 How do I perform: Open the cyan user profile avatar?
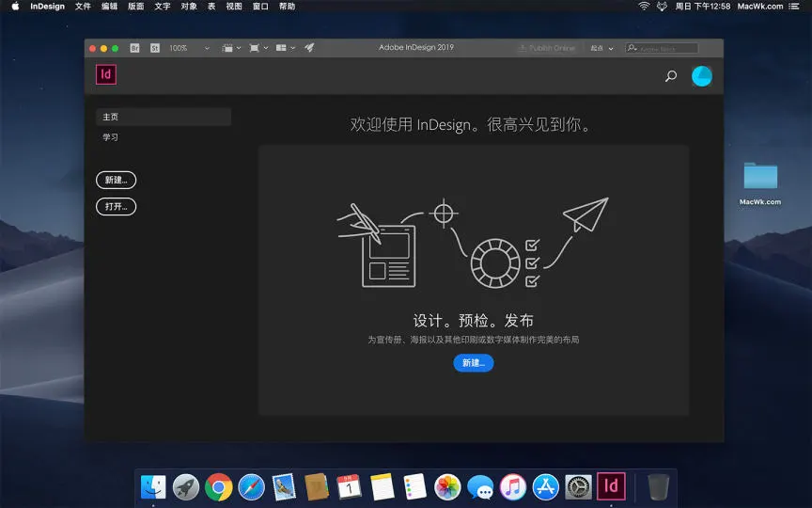click(x=702, y=76)
